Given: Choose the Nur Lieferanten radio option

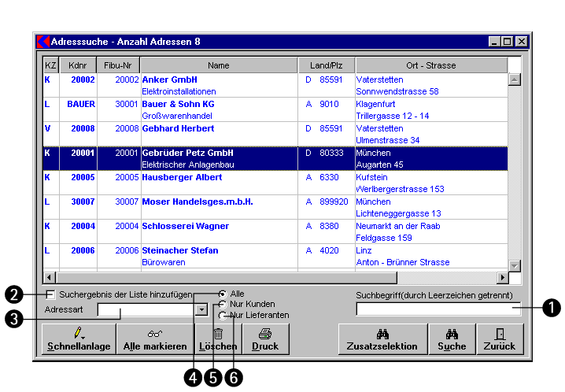Looking at the screenshot, I should click(223, 315).
